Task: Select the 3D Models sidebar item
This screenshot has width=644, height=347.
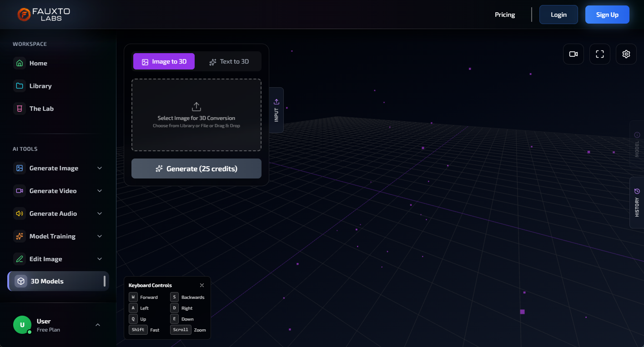Action: pos(58,281)
